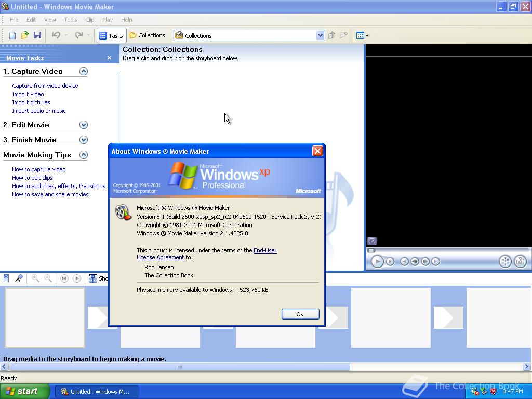Click the Save Project floppy icon
Image resolution: width=532 pixels, height=399 pixels.
[x=37, y=35]
